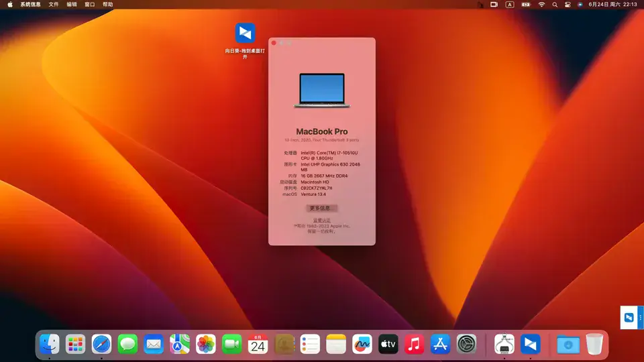Click System Information chip icon in Dock
Screen dimensions: 644x362
pos(504,344)
